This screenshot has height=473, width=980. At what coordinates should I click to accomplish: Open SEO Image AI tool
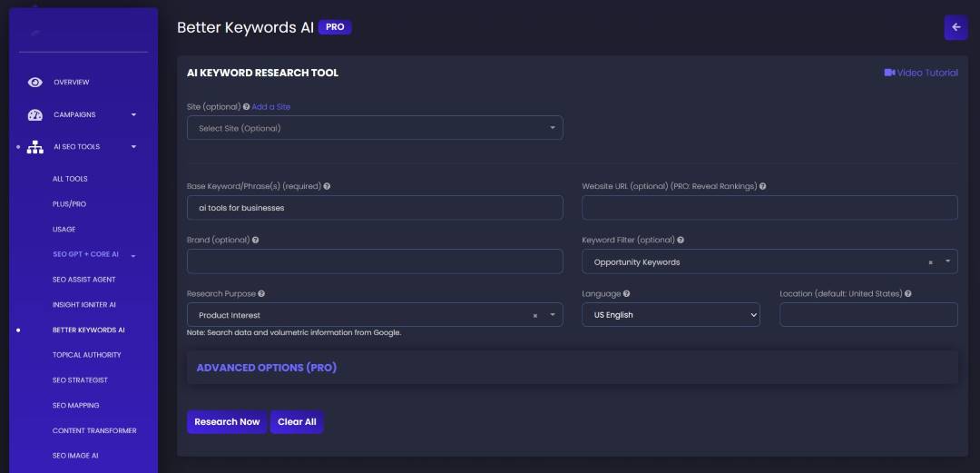click(75, 456)
